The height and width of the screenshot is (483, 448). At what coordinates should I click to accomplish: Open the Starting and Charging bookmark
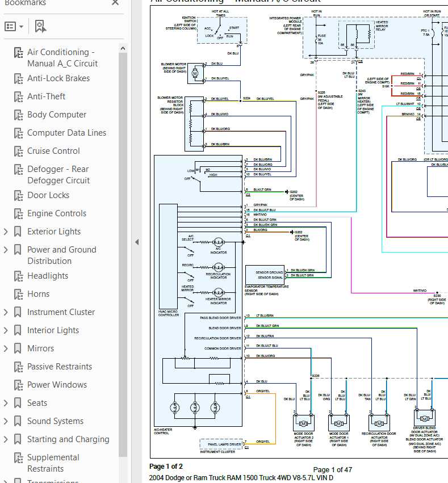point(68,439)
